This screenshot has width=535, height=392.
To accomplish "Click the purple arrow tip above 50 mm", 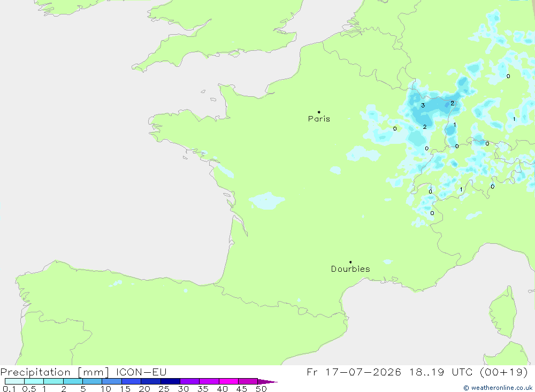I will pyautogui.click(x=267, y=381).
